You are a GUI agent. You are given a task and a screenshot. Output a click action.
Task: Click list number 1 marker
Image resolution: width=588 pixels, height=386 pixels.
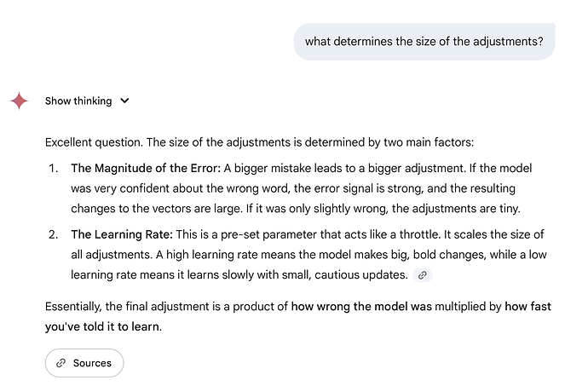click(53, 169)
